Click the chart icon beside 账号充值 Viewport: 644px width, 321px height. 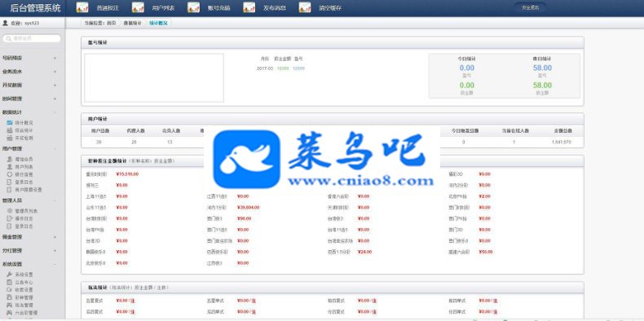193,7
